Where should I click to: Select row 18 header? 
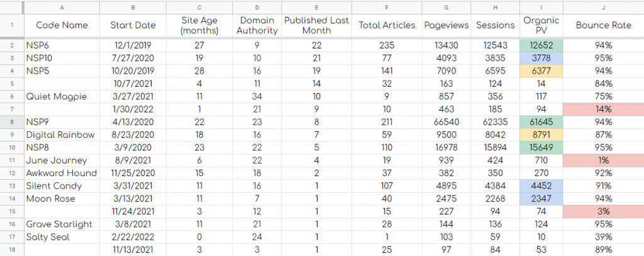12,250
